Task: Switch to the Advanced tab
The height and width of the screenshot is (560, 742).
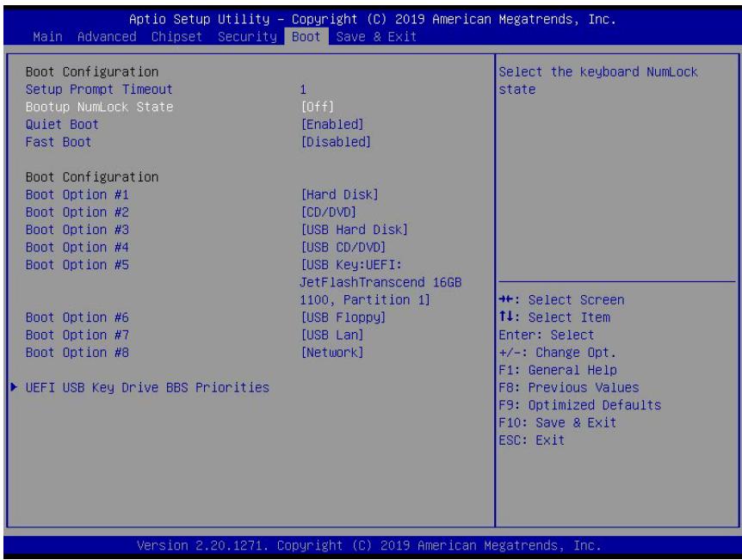Action: (107, 36)
